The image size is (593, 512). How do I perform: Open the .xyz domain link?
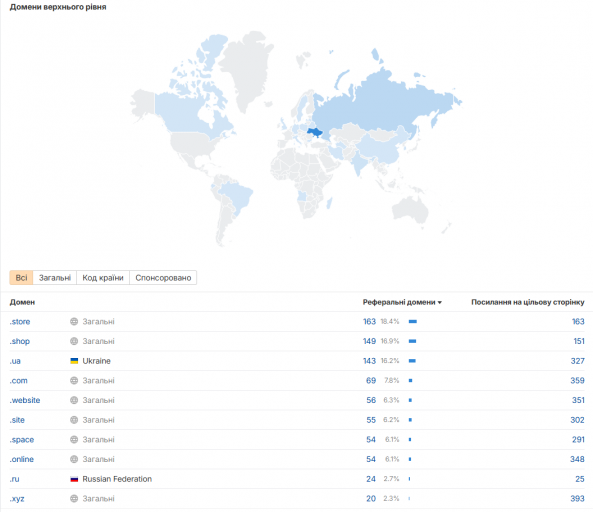click(x=17, y=498)
